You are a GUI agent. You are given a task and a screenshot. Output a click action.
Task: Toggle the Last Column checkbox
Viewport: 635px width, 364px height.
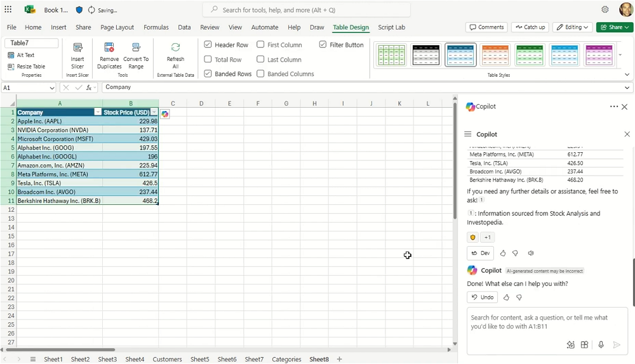(260, 59)
